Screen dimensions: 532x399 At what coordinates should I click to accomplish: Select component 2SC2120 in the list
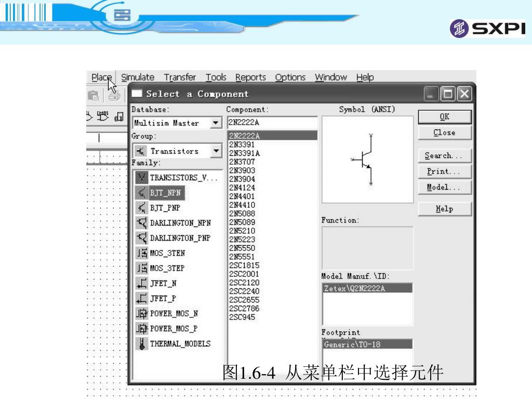point(244,283)
